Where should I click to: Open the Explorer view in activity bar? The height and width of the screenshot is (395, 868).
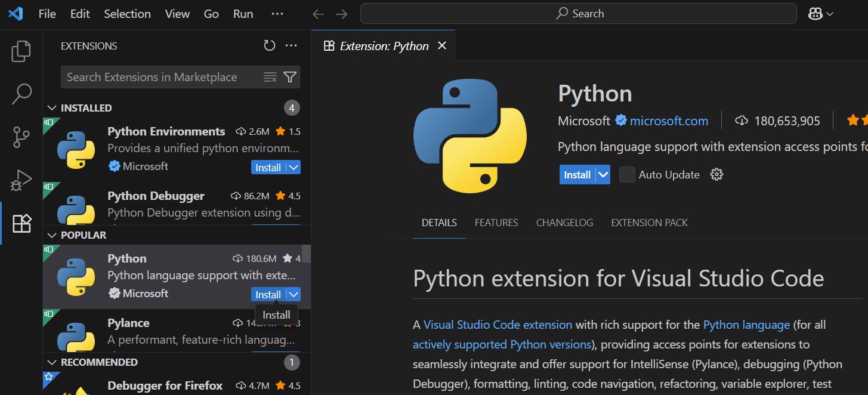(x=21, y=51)
